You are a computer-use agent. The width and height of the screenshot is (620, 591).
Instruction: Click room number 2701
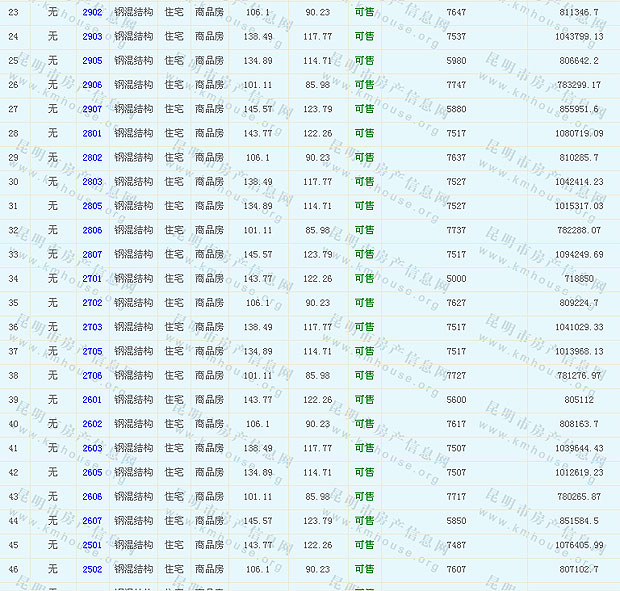tap(92, 278)
